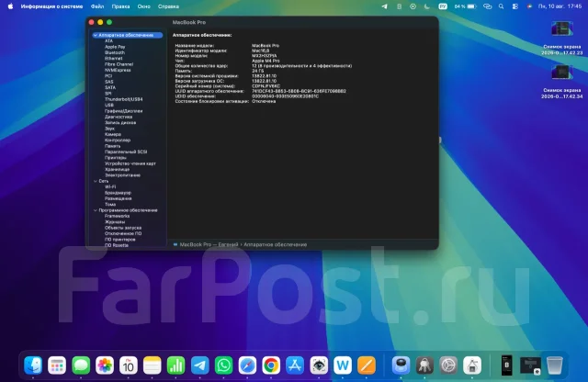Open Информация о системе app menu

(x=51, y=6)
